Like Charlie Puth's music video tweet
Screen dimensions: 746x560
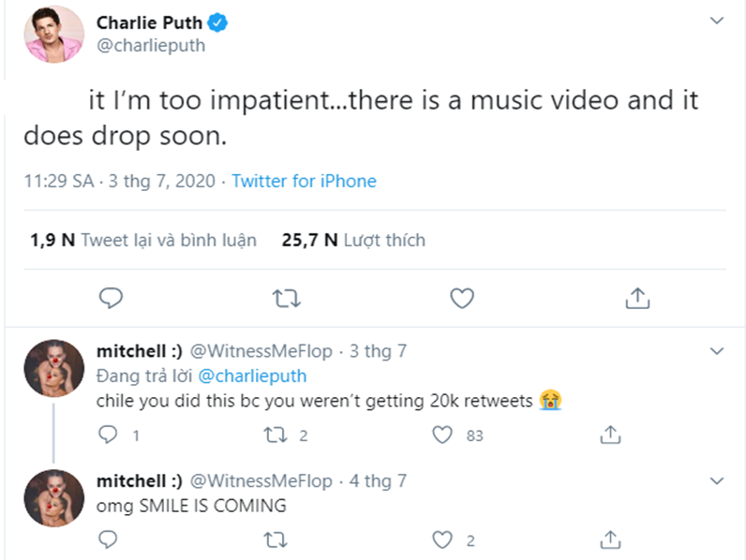pyautogui.click(x=461, y=299)
